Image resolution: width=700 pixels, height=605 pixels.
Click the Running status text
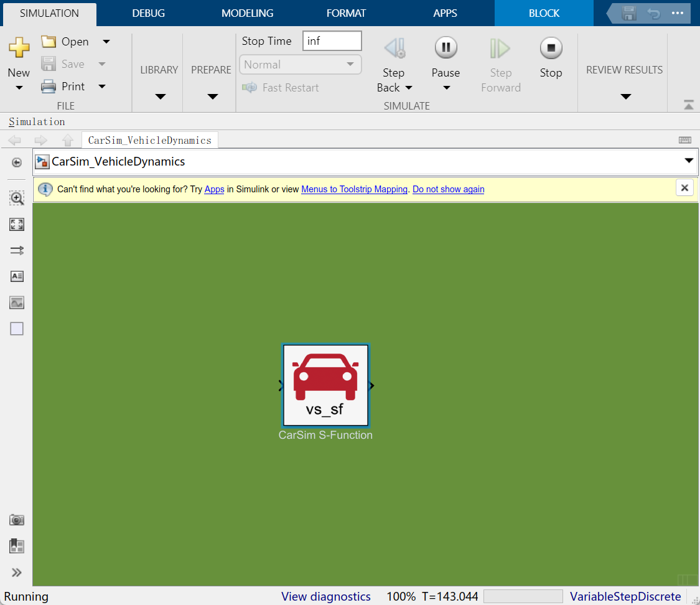(26, 596)
